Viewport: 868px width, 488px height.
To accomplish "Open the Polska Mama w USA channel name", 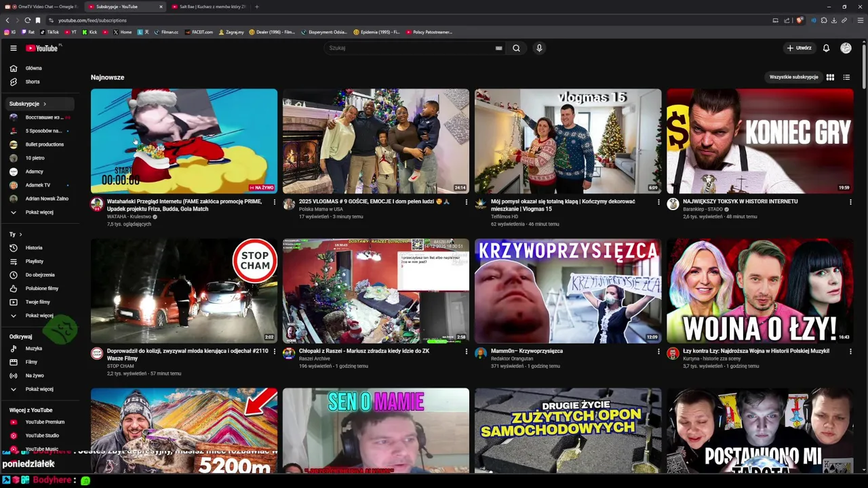I will (321, 209).
